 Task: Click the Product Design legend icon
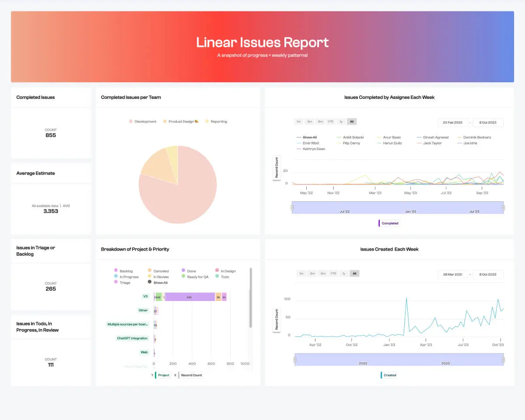pos(165,121)
